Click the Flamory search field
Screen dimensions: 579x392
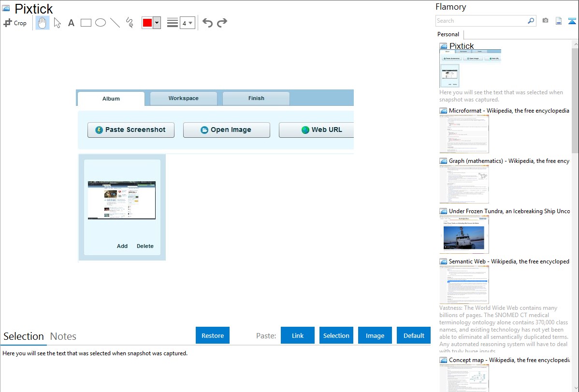(x=481, y=21)
